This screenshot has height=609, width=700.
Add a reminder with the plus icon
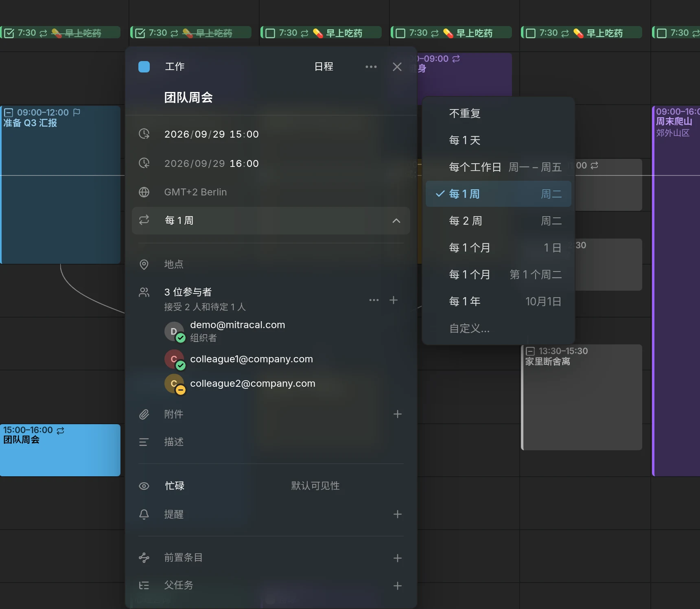pos(398,514)
